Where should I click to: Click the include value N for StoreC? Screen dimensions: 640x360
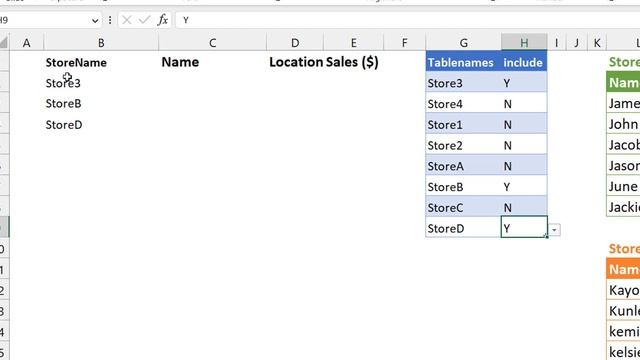(524, 208)
